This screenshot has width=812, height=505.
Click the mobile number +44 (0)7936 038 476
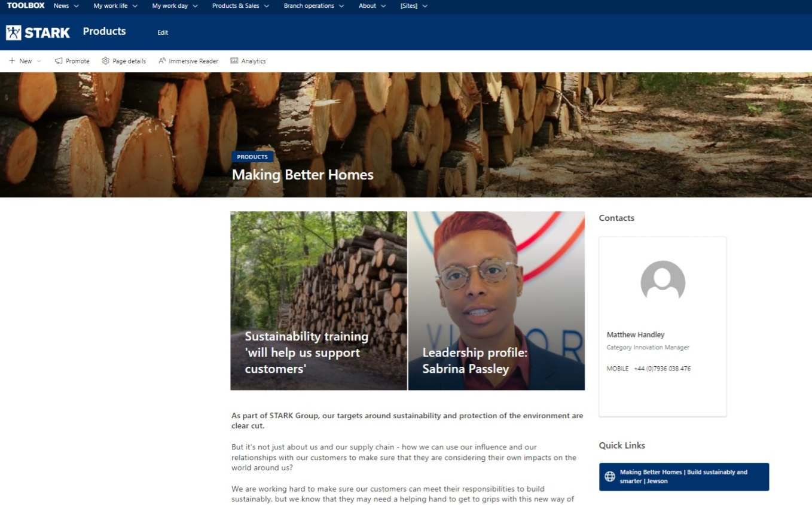click(662, 369)
